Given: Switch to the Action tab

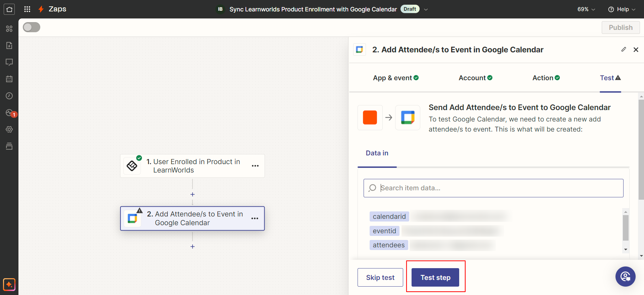Looking at the screenshot, I should [546, 78].
